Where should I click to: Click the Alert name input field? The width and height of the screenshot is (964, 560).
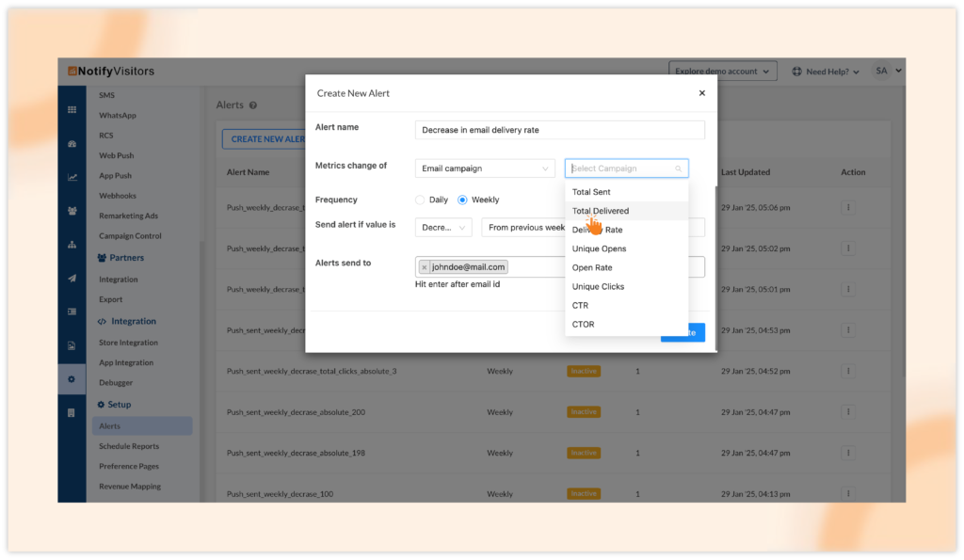(559, 130)
